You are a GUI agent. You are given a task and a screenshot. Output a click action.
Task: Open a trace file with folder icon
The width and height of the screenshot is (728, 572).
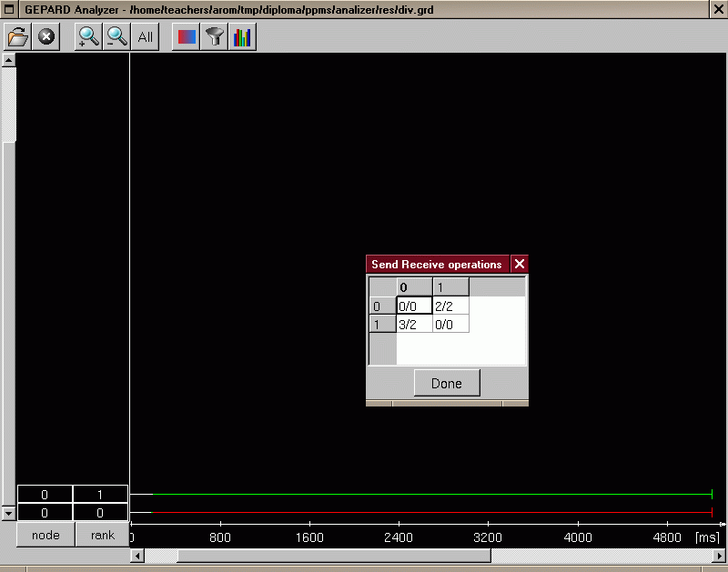coord(18,37)
